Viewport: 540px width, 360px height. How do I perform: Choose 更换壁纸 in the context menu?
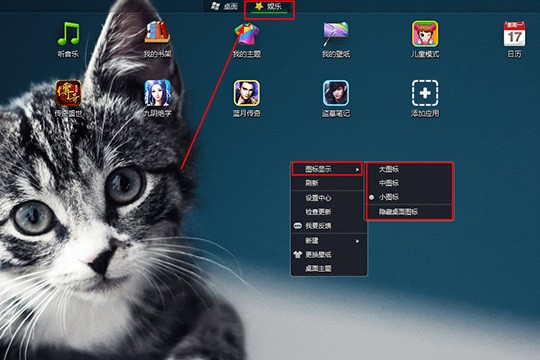[x=328, y=255]
